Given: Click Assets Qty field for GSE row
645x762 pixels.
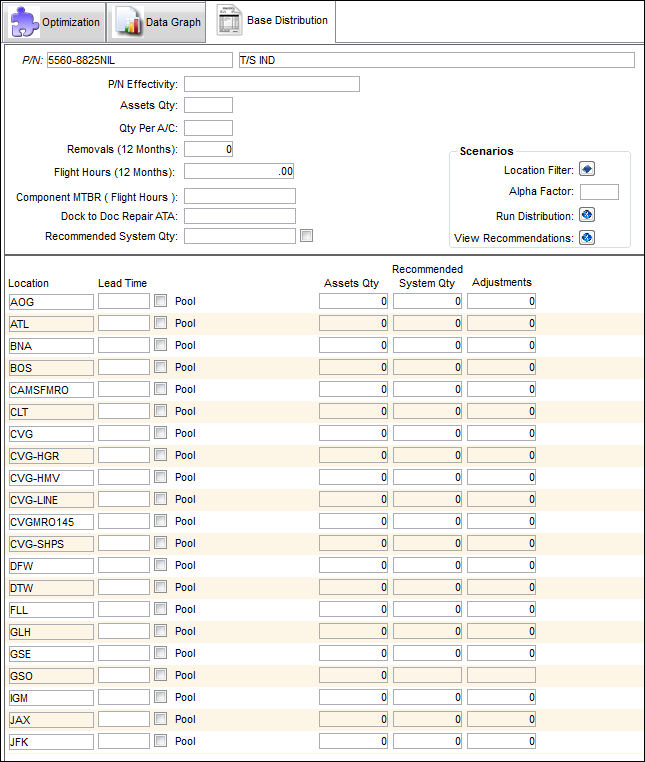Looking at the screenshot, I should (353, 653).
